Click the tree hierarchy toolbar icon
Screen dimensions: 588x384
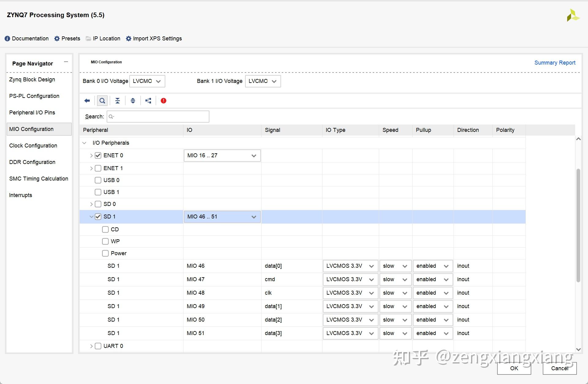(148, 101)
